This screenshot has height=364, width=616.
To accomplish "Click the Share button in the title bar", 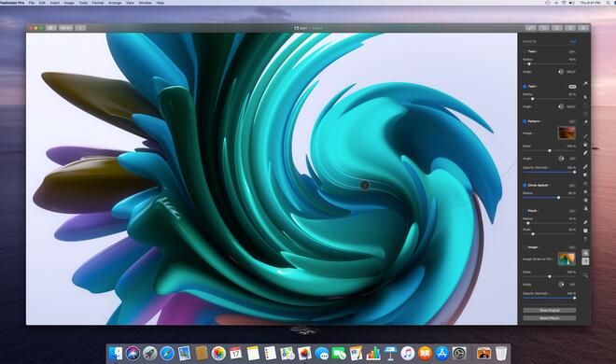I will [x=570, y=28].
